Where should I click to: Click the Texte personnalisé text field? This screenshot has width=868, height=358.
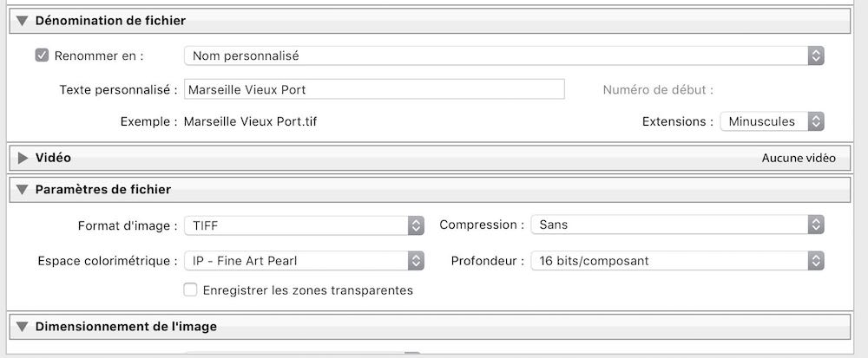pyautogui.click(x=374, y=89)
